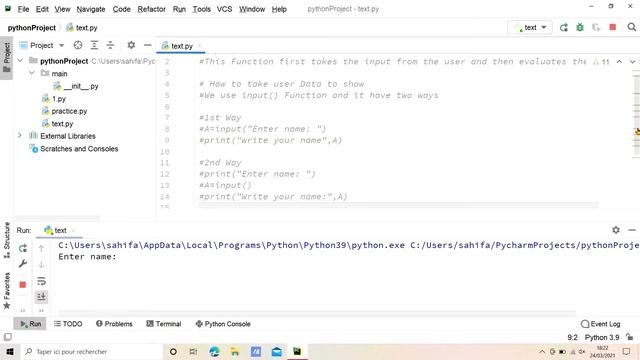Open the Navigate menu
The height and width of the screenshot is (360, 640).
tap(91, 9)
